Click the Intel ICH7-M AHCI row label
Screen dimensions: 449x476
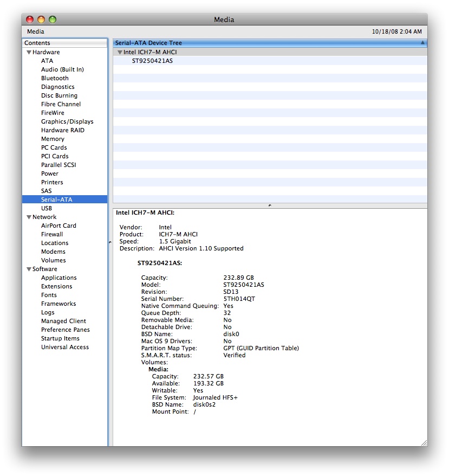pyautogui.click(x=150, y=52)
